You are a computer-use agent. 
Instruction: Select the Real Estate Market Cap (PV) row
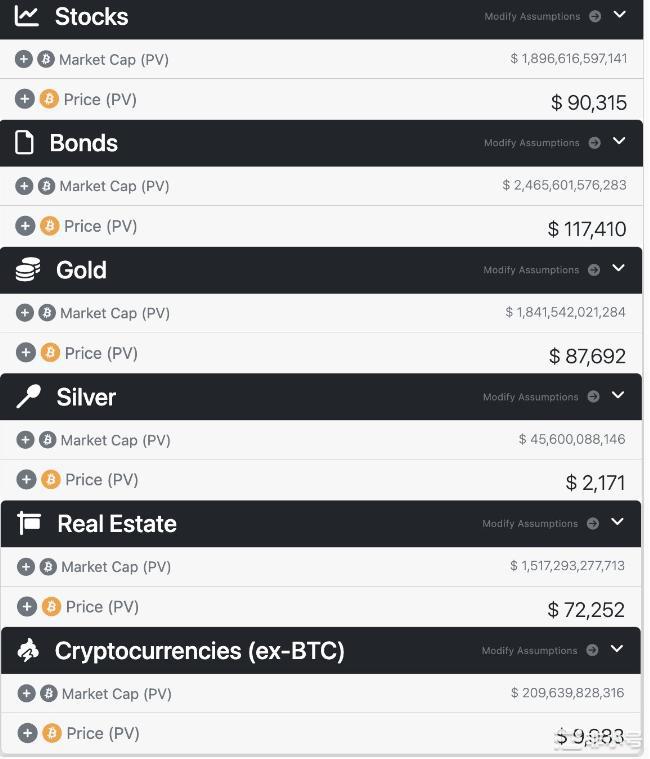pos(116,567)
